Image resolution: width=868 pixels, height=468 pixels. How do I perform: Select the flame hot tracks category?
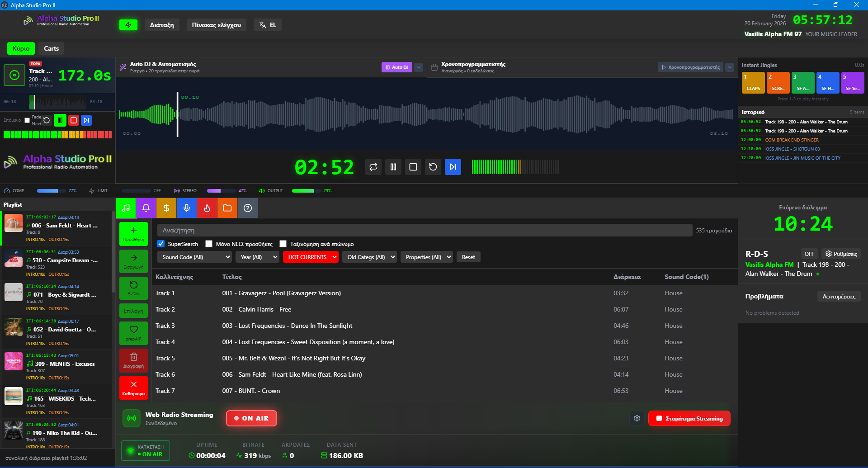point(207,208)
